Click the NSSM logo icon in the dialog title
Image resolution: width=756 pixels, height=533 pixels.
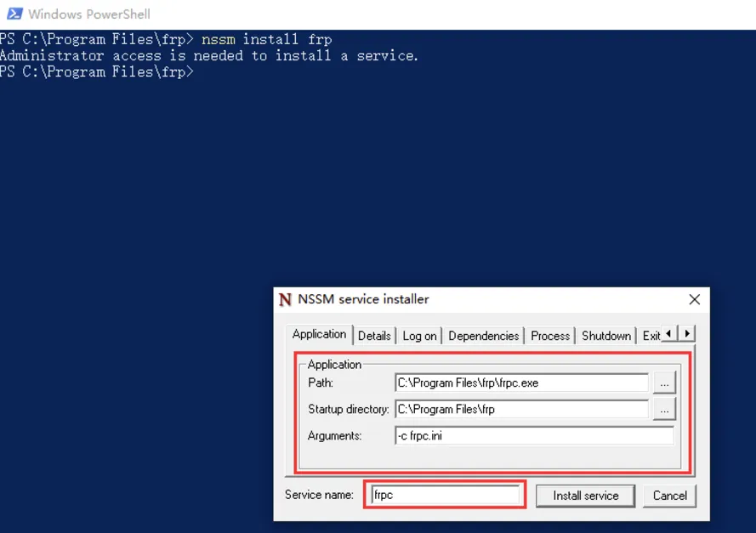coord(285,299)
